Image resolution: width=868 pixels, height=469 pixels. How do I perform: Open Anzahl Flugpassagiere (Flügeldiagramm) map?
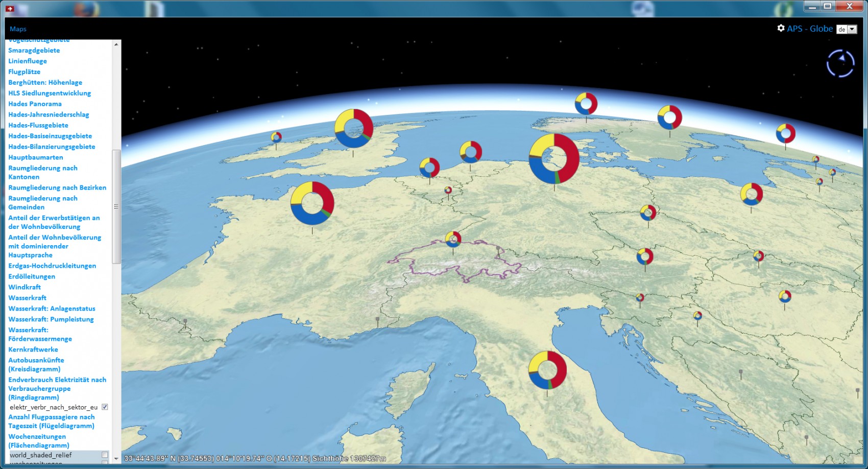52,421
